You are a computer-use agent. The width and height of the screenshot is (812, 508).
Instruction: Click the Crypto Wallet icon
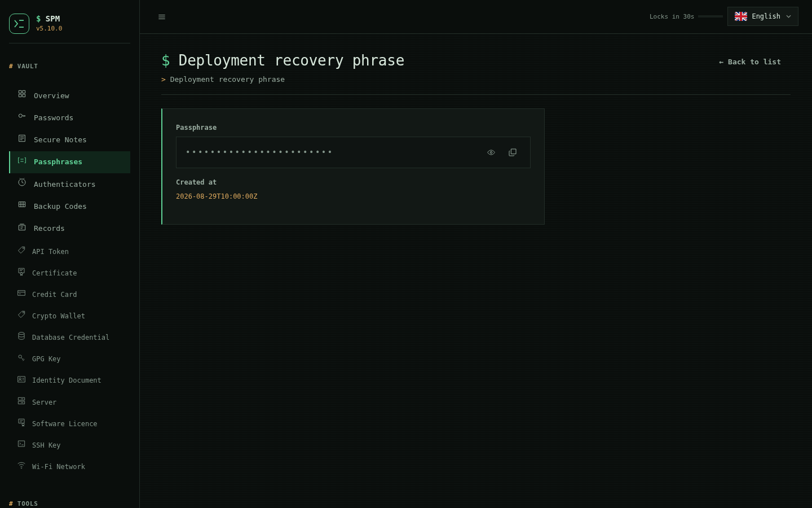tap(21, 314)
